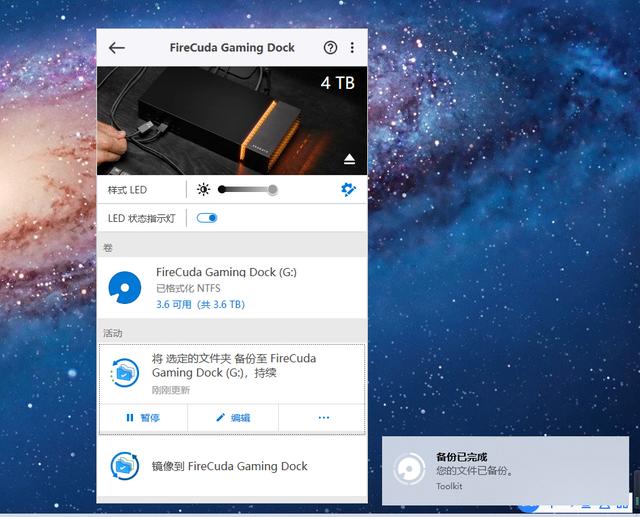Click the blue volume disk icon
The image size is (640, 517).
(x=125, y=287)
